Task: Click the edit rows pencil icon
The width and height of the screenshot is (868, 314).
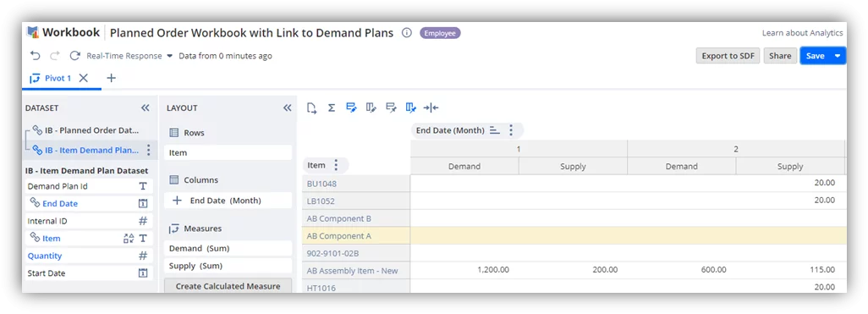Action: tap(351, 107)
